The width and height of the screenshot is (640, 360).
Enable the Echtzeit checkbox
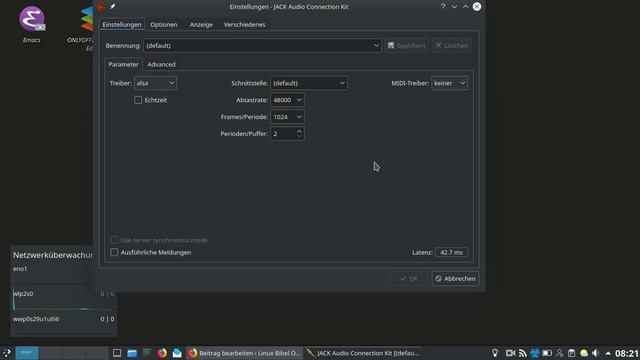[138, 100]
